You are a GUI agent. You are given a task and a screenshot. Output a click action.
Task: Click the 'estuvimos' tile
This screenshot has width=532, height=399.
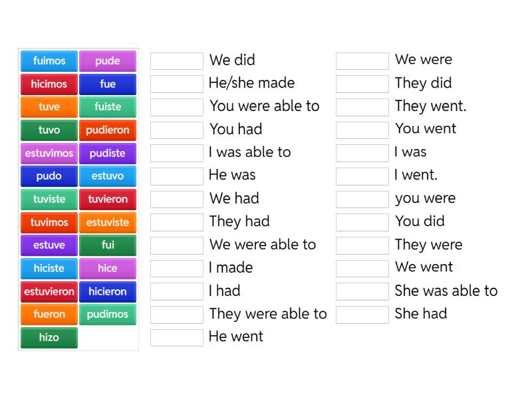tap(49, 154)
